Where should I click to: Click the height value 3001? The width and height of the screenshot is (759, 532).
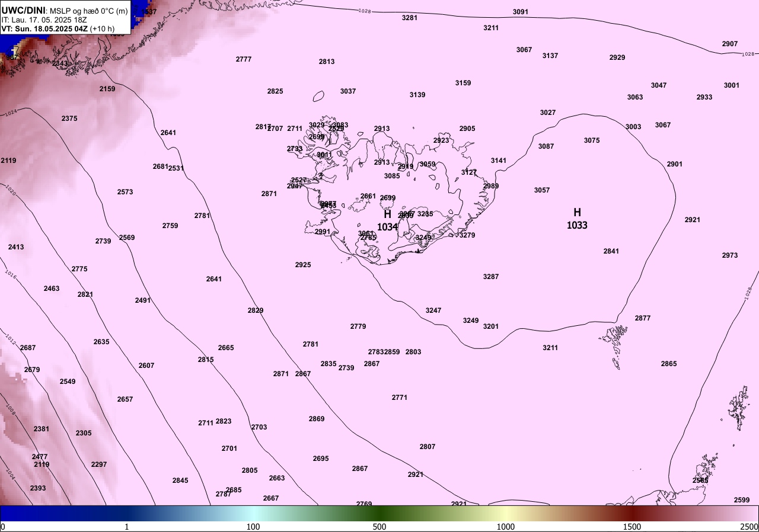[x=732, y=85]
